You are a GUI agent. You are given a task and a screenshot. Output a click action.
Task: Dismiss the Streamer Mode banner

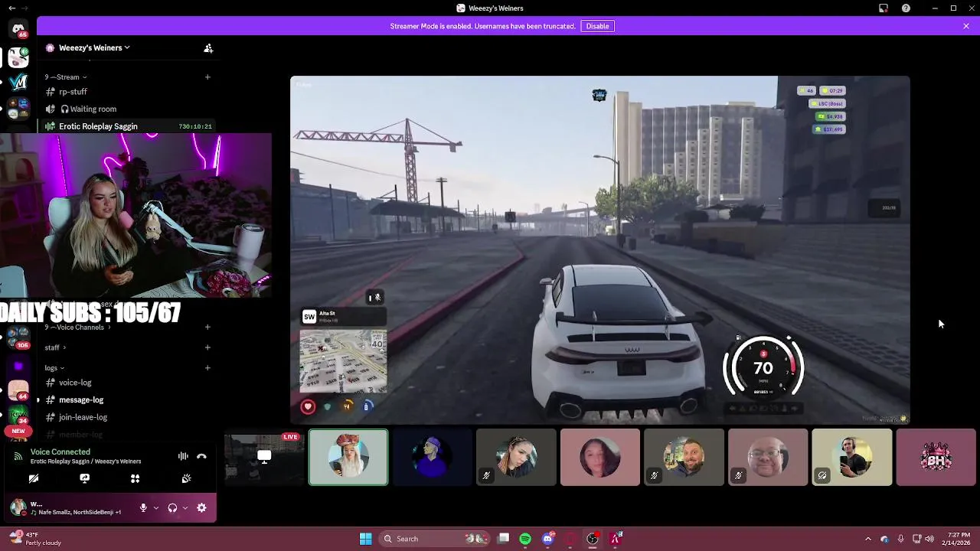(x=966, y=26)
